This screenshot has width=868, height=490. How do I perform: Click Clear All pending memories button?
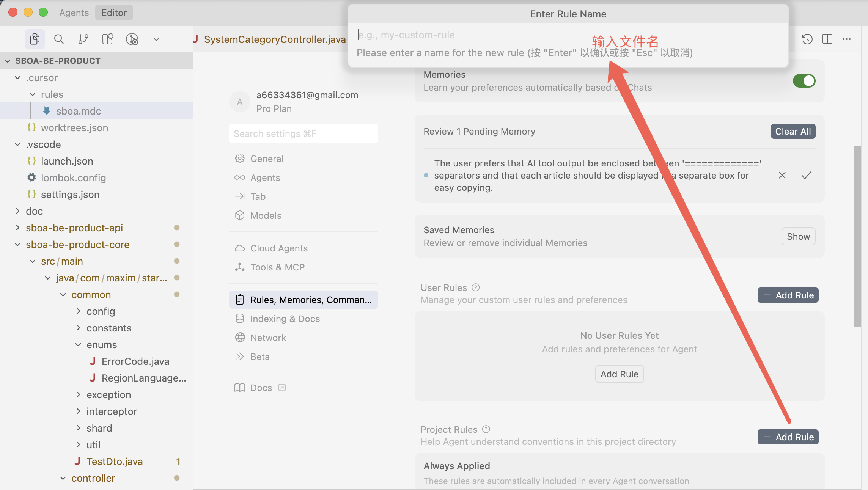click(x=793, y=132)
